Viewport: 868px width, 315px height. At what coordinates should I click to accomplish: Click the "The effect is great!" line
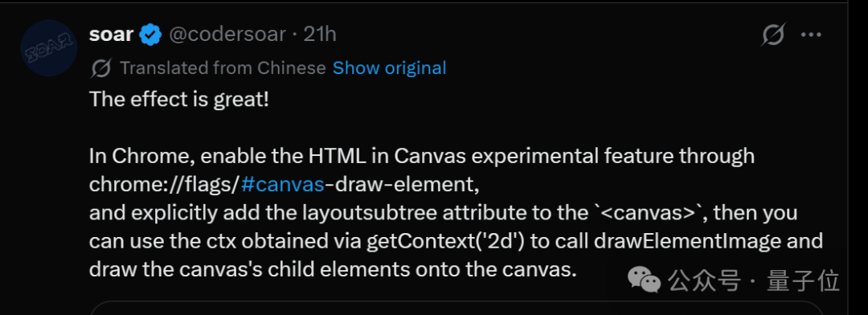[x=178, y=100]
